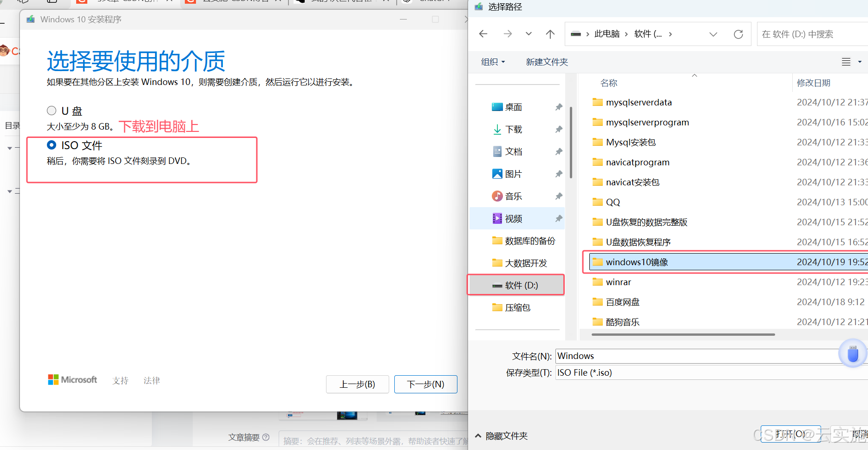The width and height of the screenshot is (868, 450).
Task: Collapse the second 目录 tree arrow in browser
Action: (x=10, y=191)
